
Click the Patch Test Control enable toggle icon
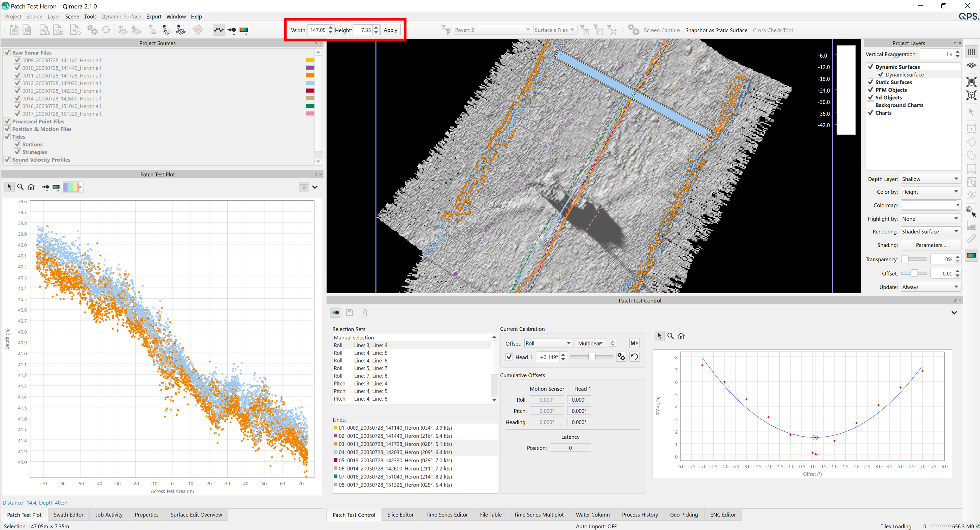335,313
